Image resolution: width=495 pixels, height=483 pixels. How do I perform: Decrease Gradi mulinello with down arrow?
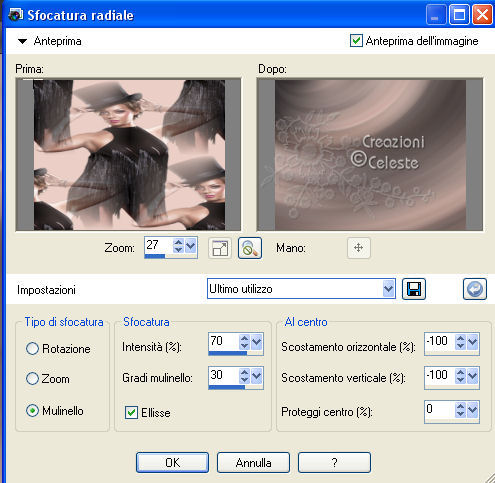[x=244, y=379]
